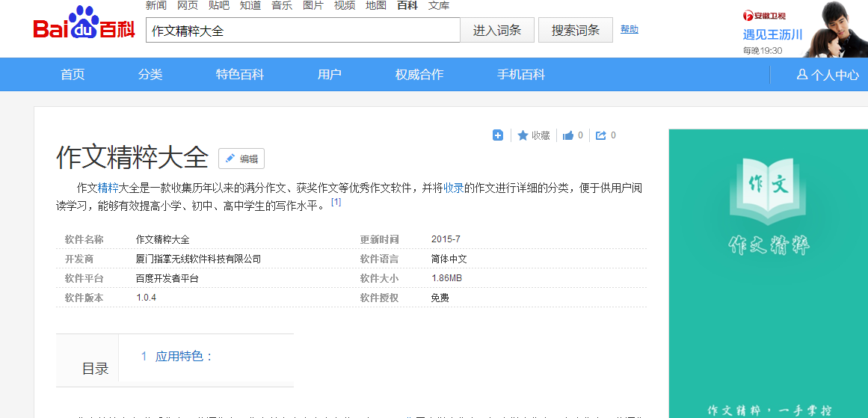Go to 新闻 in the top links
Image resolution: width=868 pixels, height=418 pixels.
point(156,5)
